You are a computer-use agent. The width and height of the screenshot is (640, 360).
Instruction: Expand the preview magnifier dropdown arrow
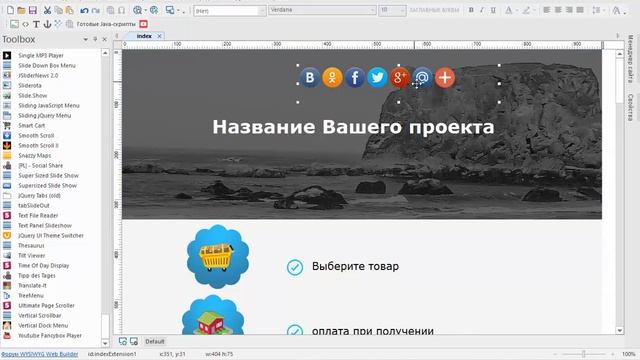point(145,11)
